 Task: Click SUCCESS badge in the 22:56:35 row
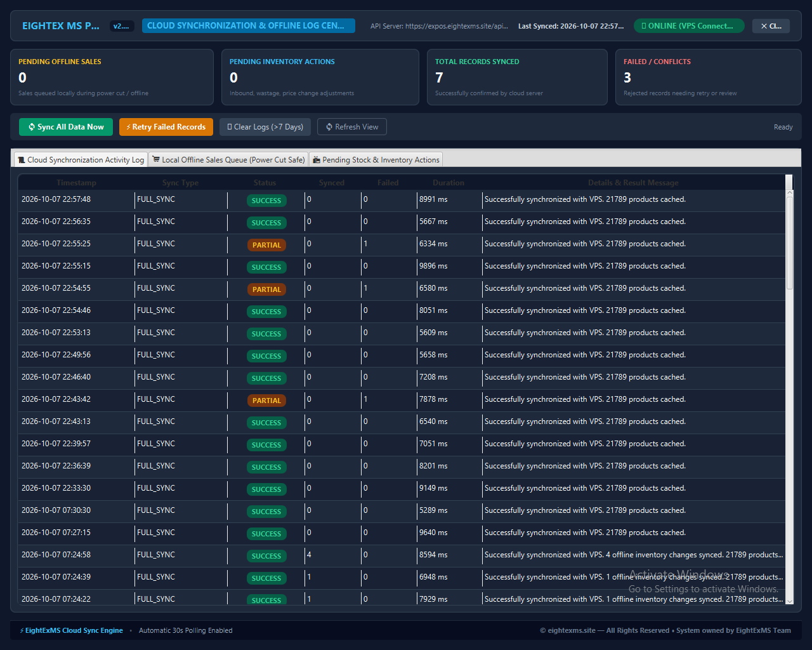coord(266,223)
